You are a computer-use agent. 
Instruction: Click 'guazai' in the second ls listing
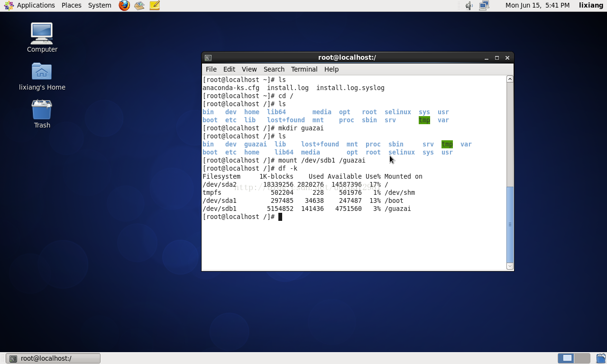tap(256, 144)
